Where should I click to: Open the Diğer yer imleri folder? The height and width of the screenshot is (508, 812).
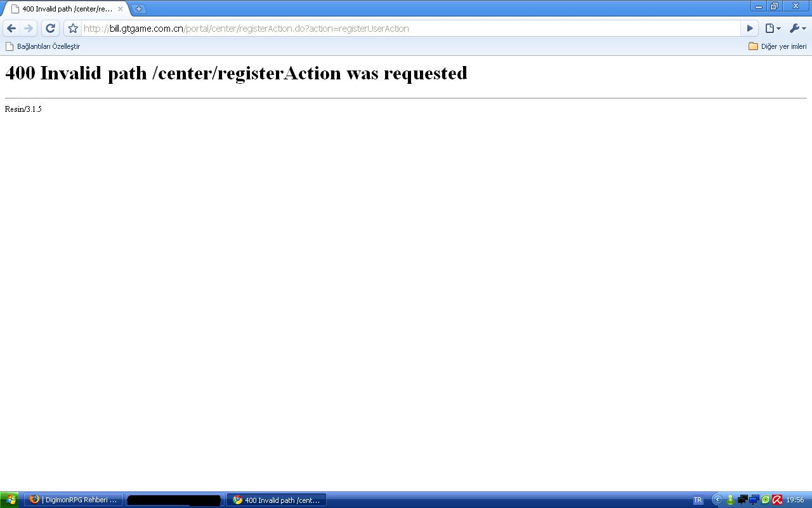(x=778, y=46)
